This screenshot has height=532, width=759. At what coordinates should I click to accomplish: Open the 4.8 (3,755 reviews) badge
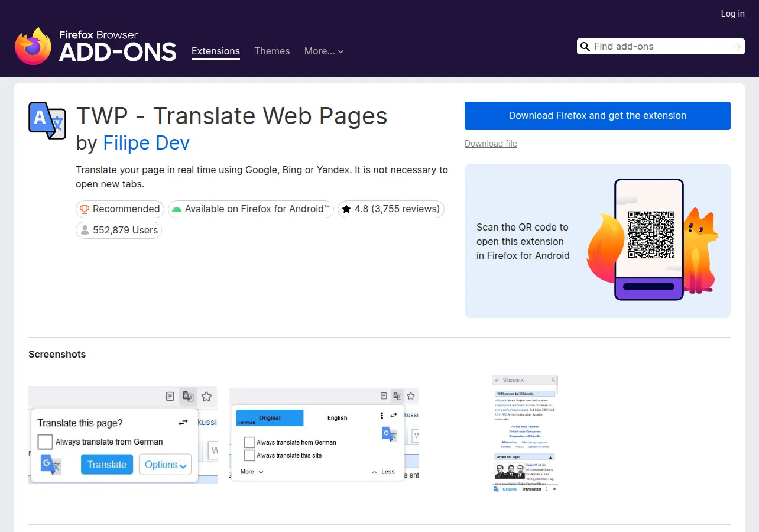tap(391, 209)
